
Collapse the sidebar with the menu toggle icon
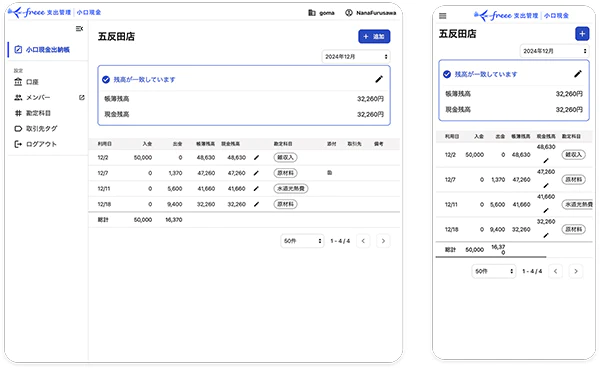79,28
